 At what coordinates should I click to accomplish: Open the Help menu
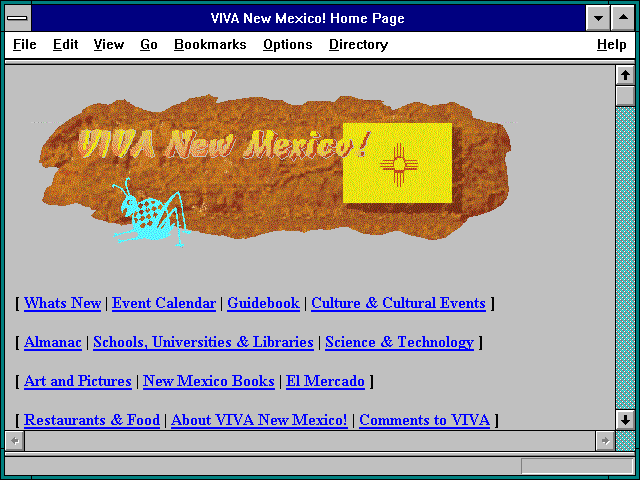[611, 44]
